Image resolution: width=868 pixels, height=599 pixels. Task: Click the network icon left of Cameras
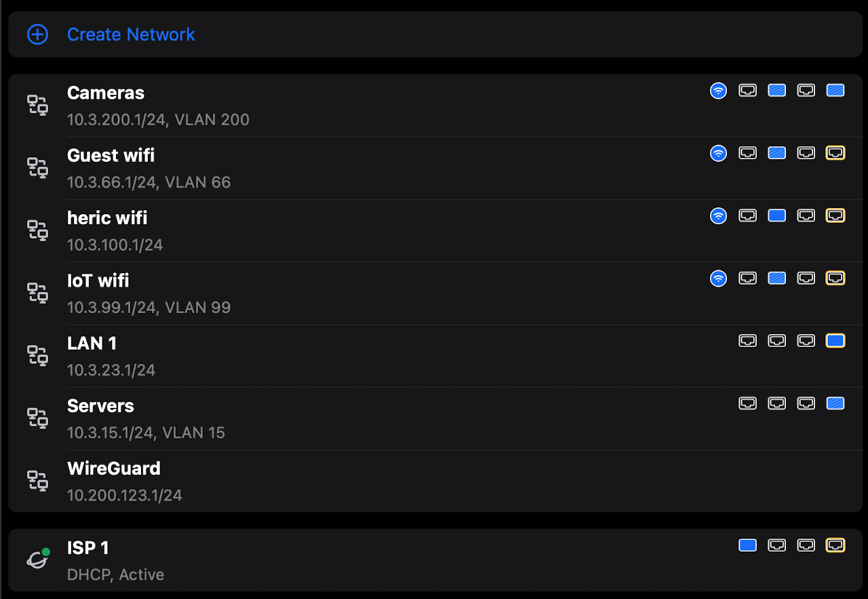pos(37,105)
